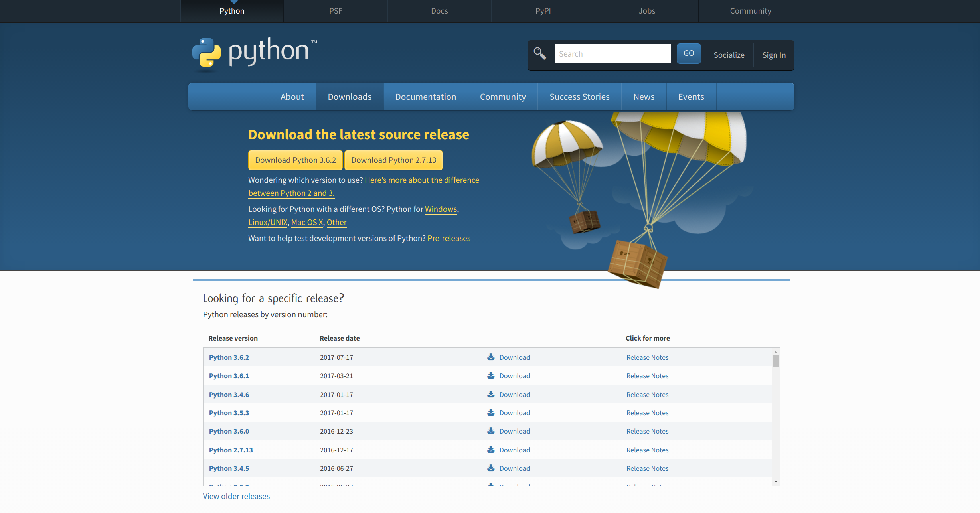
Task: Open the News navigation menu
Action: click(644, 97)
